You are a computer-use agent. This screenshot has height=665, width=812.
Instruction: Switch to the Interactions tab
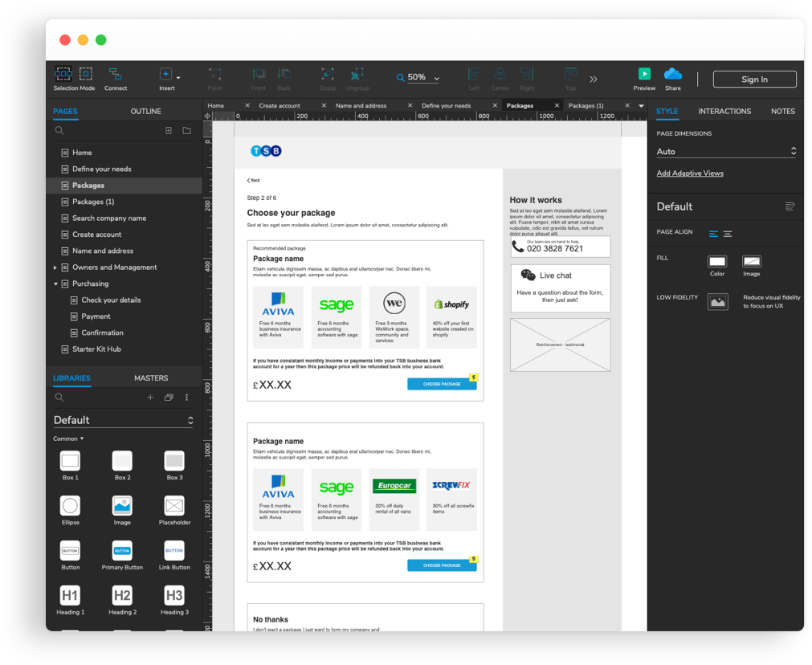pos(724,112)
